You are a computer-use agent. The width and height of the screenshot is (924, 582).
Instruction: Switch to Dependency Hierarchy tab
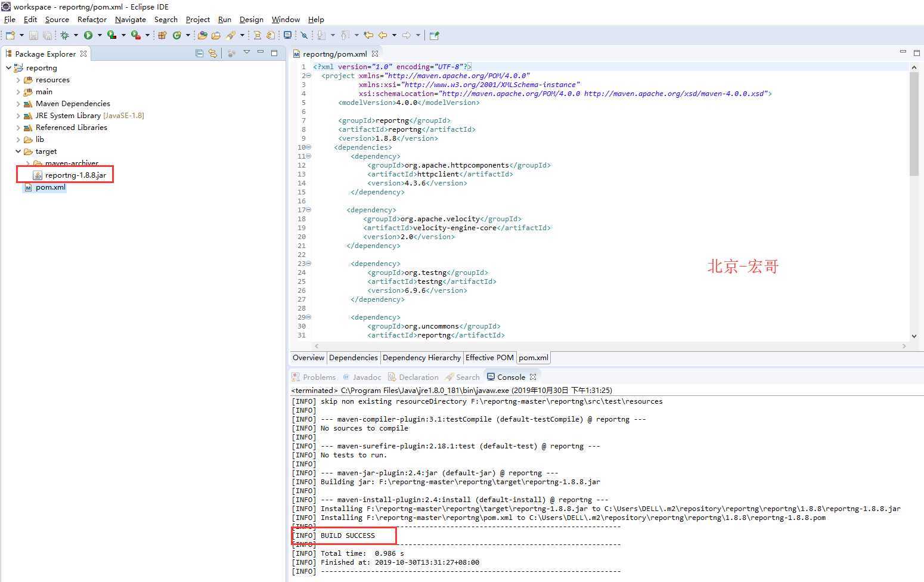(x=421, y=358)
